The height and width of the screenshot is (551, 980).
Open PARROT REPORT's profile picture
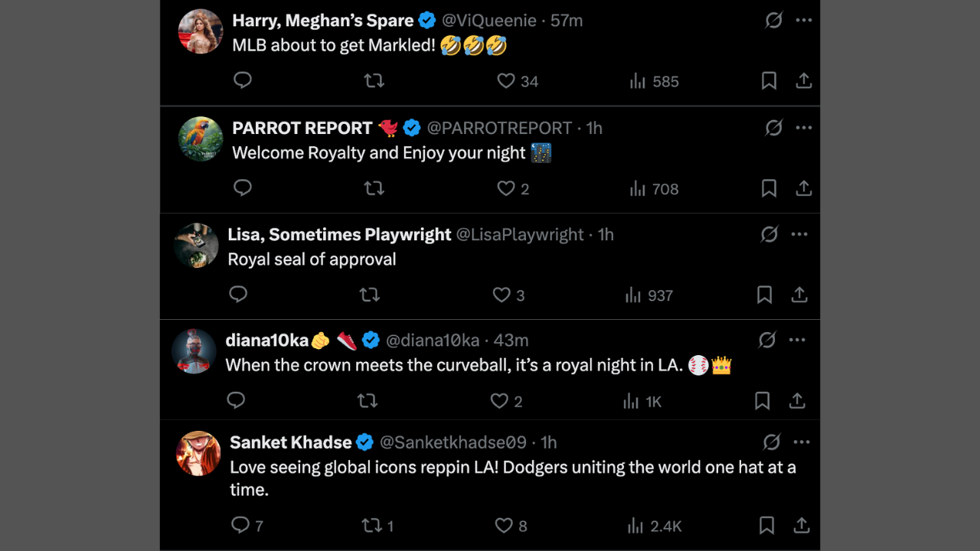(x=200, y=139)
